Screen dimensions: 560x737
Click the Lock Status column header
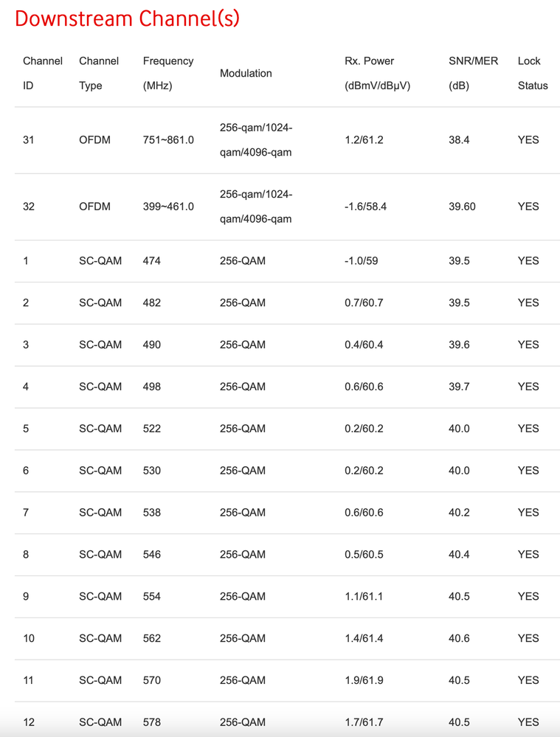pyautogui.click(x=532, y=73)
